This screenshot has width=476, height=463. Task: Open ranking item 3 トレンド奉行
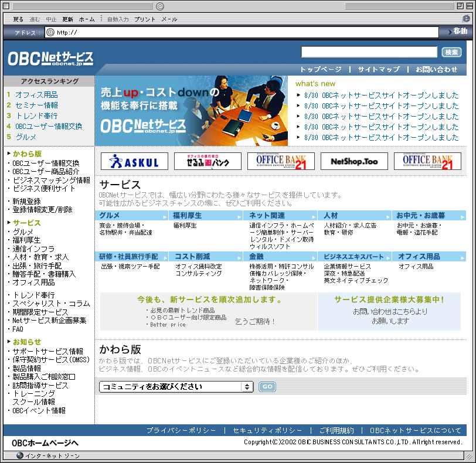click(x=36, y=116)
